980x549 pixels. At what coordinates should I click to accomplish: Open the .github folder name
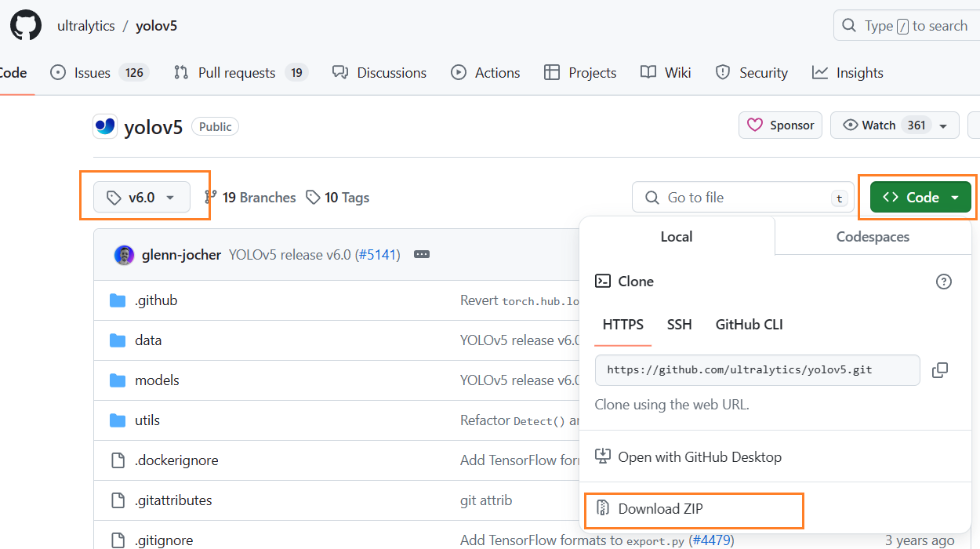tap(156, 300)
